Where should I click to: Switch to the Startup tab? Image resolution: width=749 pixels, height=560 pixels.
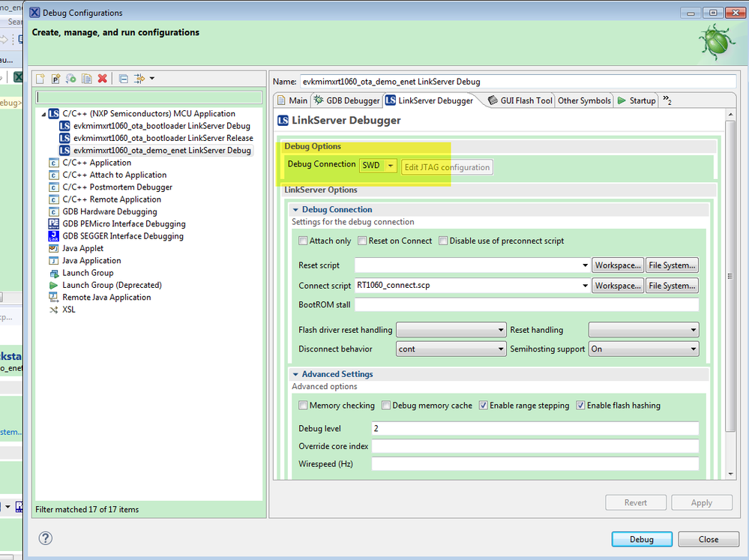coord(637,100)
